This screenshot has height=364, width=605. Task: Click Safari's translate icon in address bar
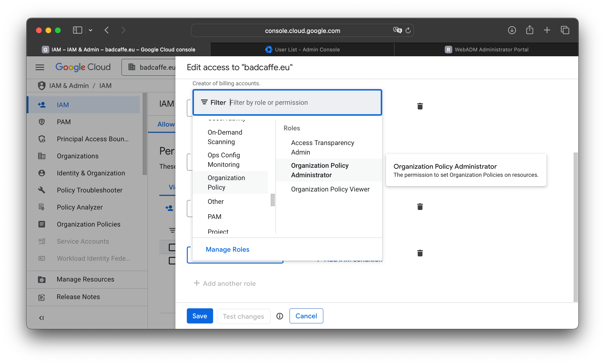tap(397, 30)
